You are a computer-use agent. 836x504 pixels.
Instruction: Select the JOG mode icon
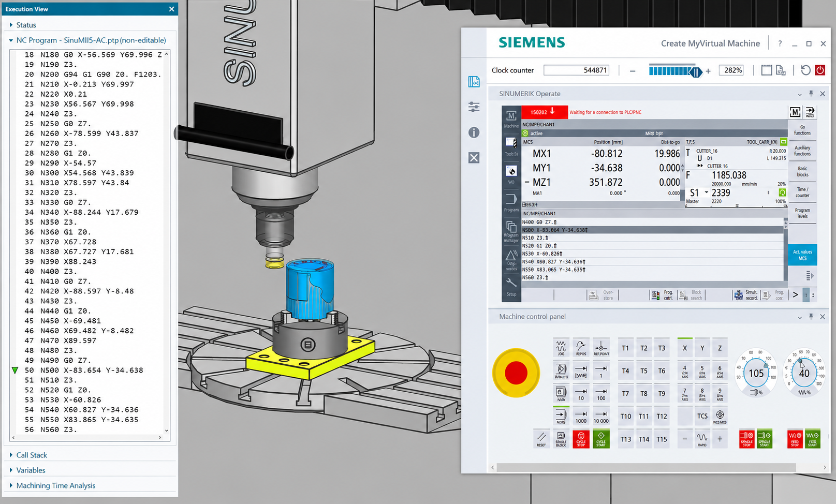coord(561,348)
